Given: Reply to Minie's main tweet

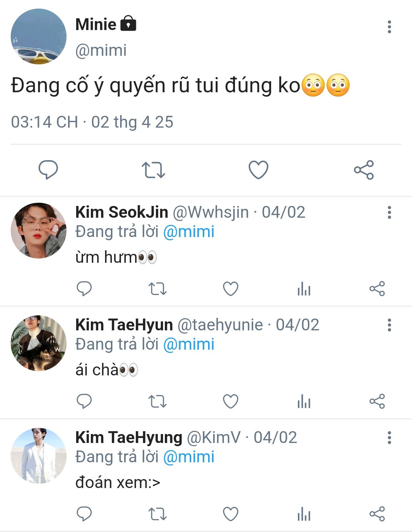Looking at the screenshot, I should pos(48,169).
